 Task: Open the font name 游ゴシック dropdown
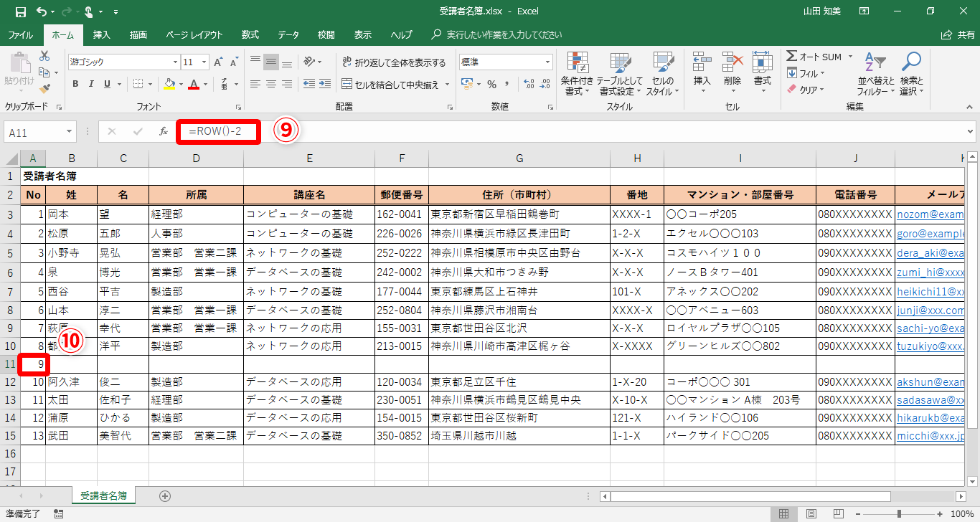174,62
